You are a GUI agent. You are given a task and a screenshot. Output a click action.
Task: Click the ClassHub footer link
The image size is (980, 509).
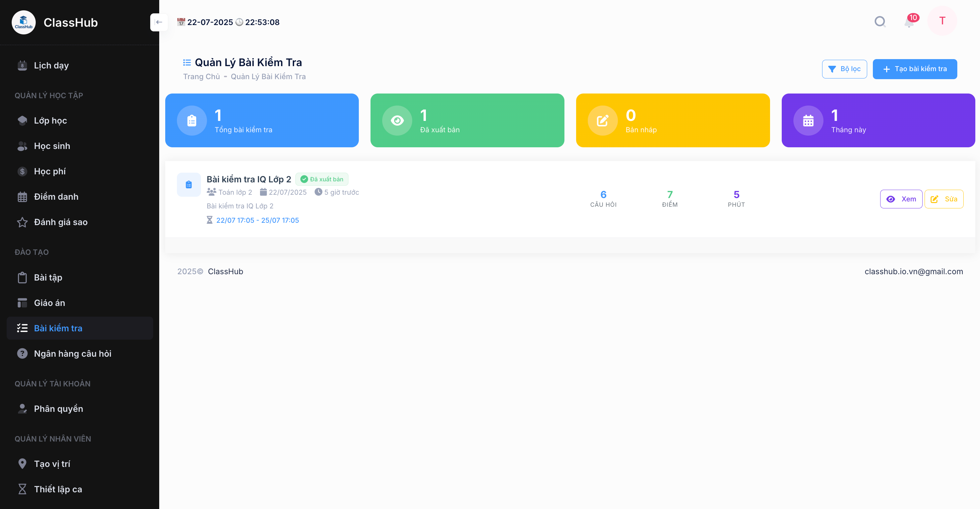225,272
